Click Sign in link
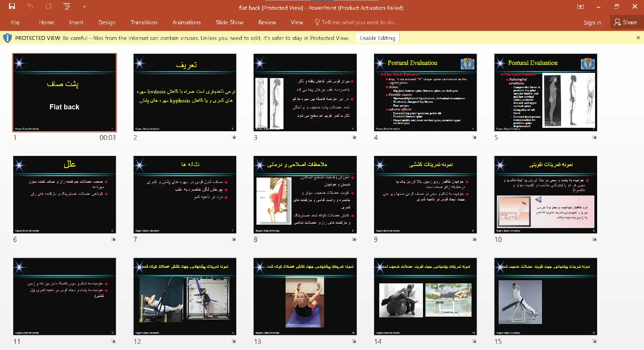This screenshot has width=644, height=350. coord(592,23)
